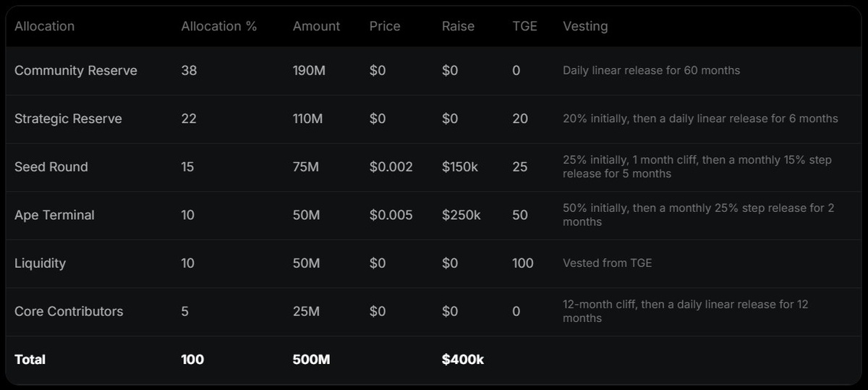Select the $400k total raise cell
The width and height of the screenshot is (868, 390).
[462, 360]
